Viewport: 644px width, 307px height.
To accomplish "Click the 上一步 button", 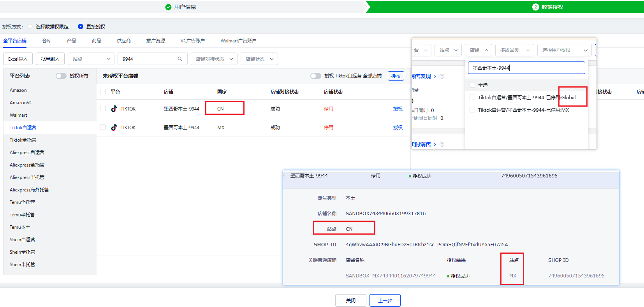I will [385, 300].
